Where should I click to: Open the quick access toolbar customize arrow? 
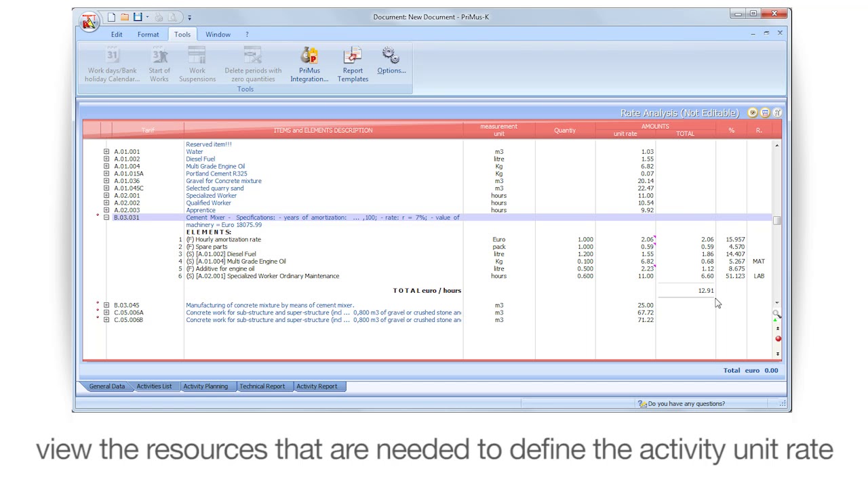189,17
